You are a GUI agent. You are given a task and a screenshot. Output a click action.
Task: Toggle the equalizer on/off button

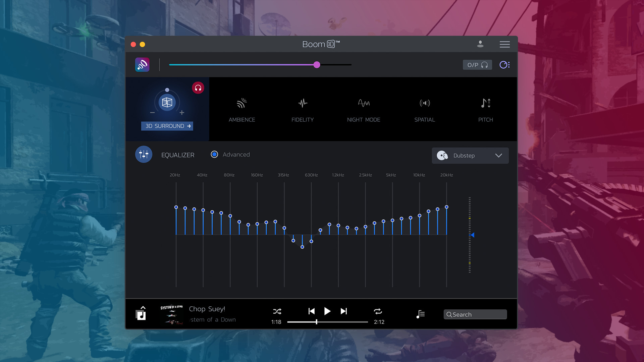point(144,155)
